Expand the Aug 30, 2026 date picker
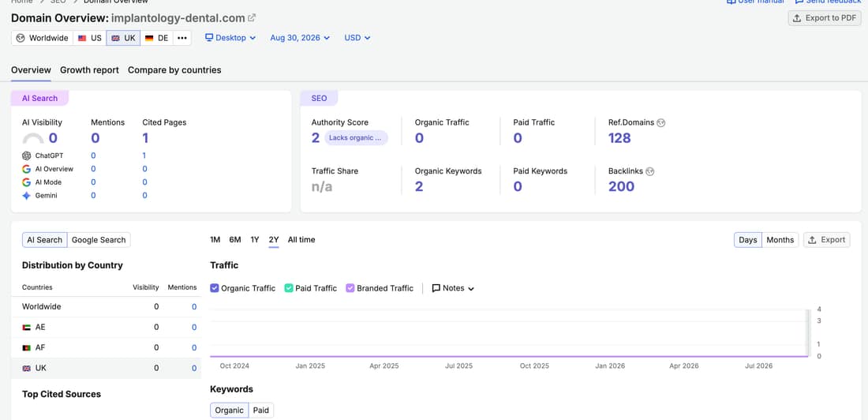The height and width of the screenshot is (420, 868). point(300,38)
